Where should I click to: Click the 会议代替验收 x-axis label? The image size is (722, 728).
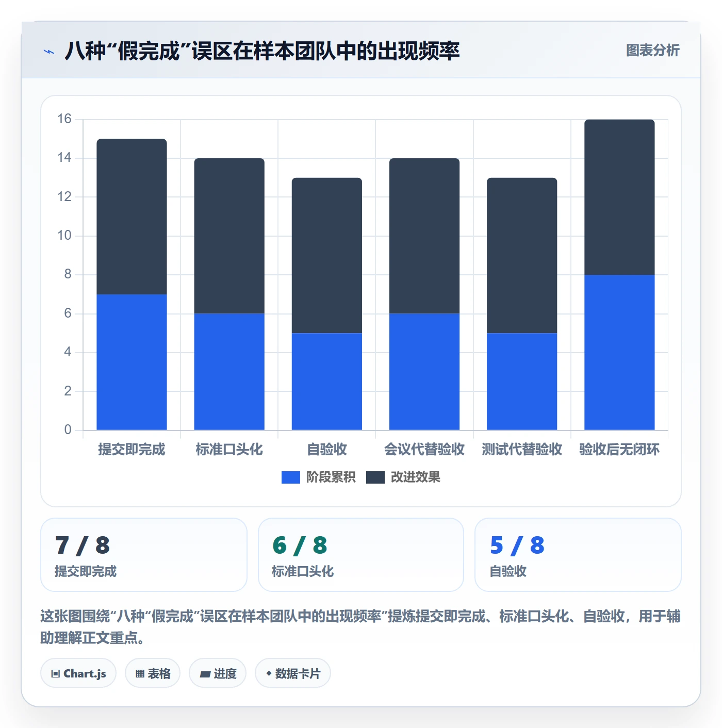424,450
